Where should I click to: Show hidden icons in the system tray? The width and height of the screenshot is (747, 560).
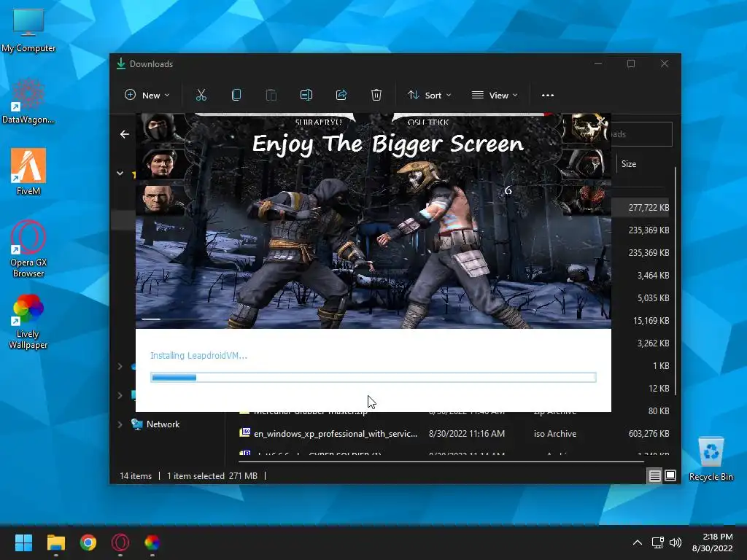[638, 542]
